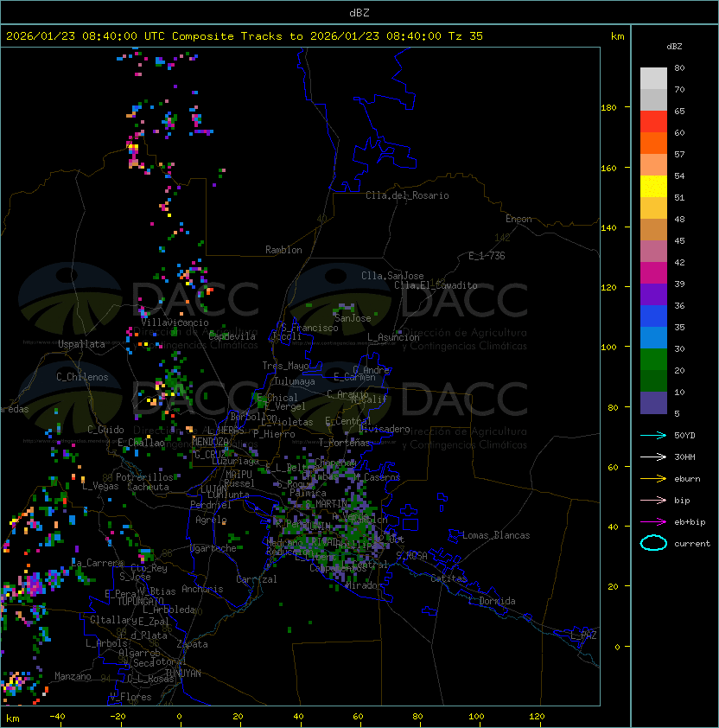Click the white 30HM arrow symbol

point(653,457)
